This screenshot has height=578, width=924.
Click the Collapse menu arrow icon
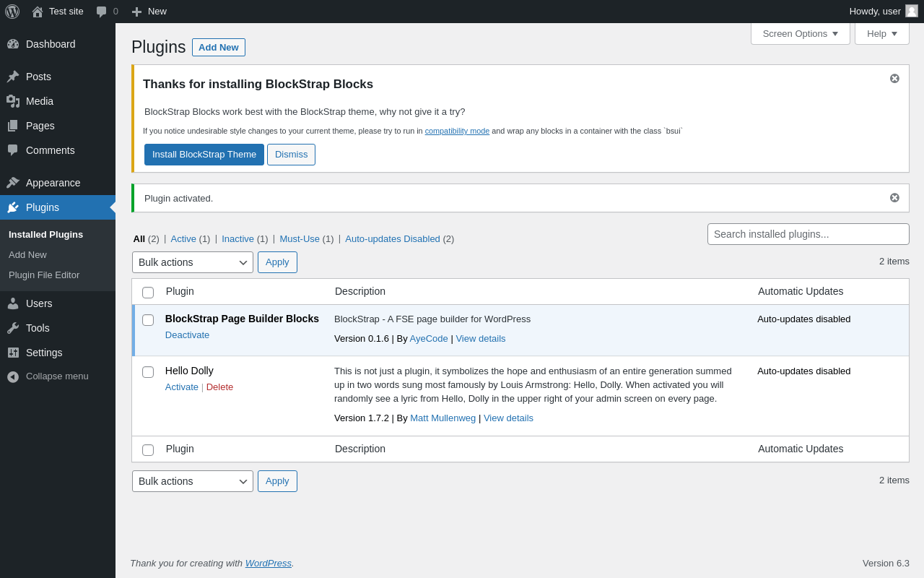(13, 376)
